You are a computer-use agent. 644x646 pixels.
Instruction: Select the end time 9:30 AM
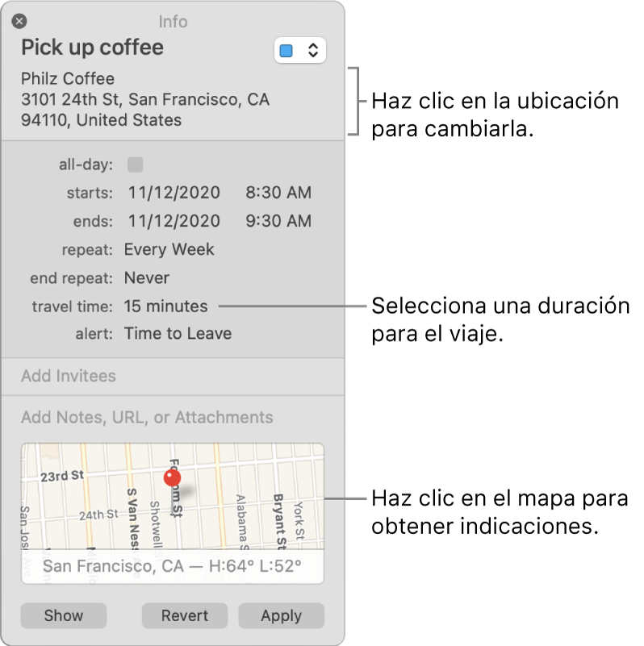(x=278, y=221)
